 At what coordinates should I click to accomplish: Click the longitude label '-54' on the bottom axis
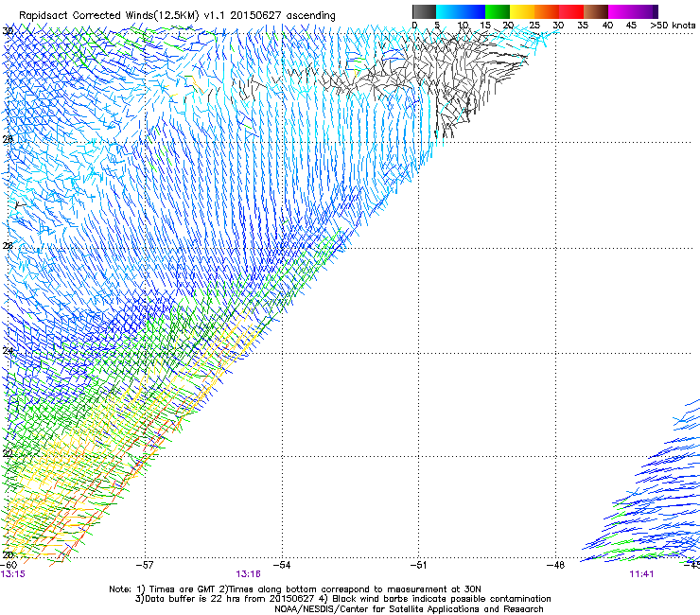[x=282, y=565]
